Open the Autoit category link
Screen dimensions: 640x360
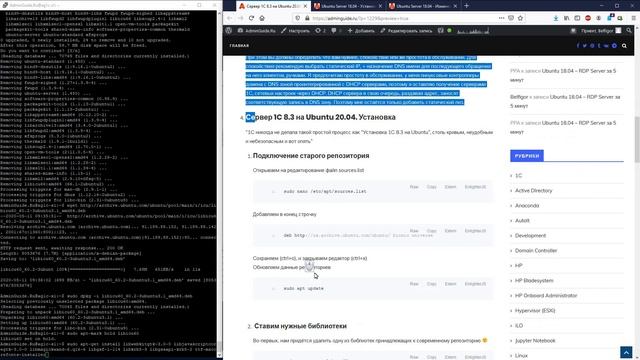pyautogui.click(x=522, y=221)
